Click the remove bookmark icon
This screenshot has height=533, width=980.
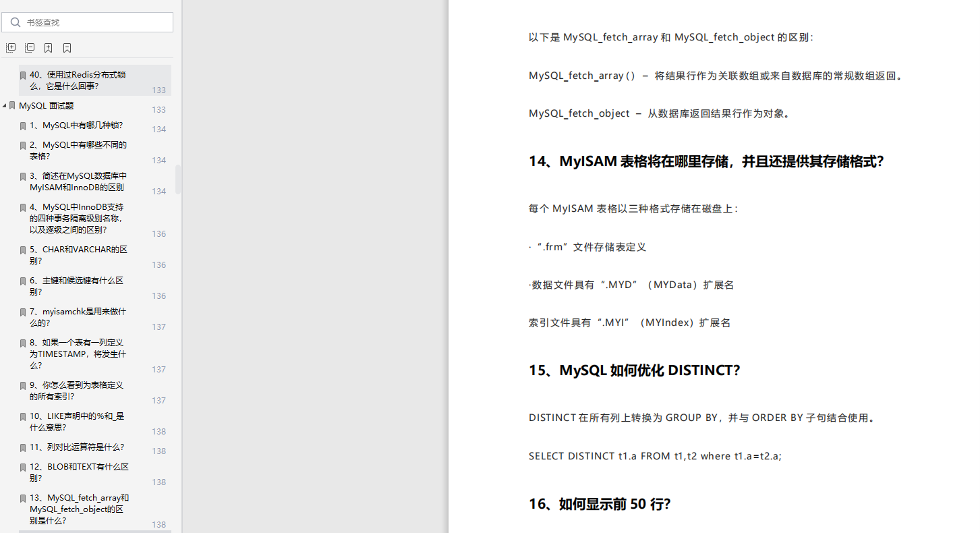67,47
